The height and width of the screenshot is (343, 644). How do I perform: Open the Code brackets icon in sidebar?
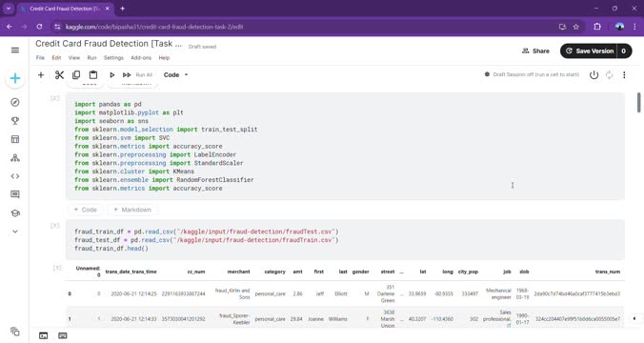15,176
